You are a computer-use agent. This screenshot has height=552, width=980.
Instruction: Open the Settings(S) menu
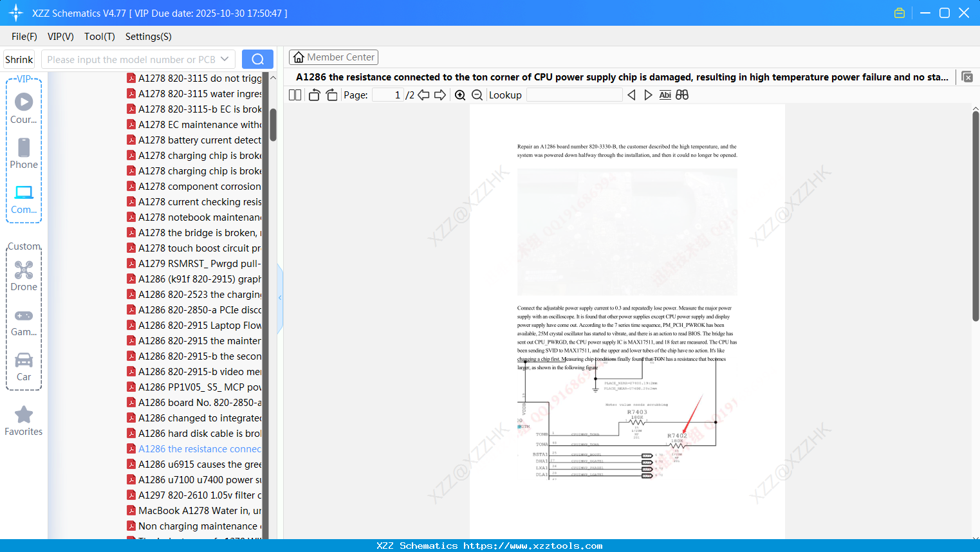click(x=149, y=37)
